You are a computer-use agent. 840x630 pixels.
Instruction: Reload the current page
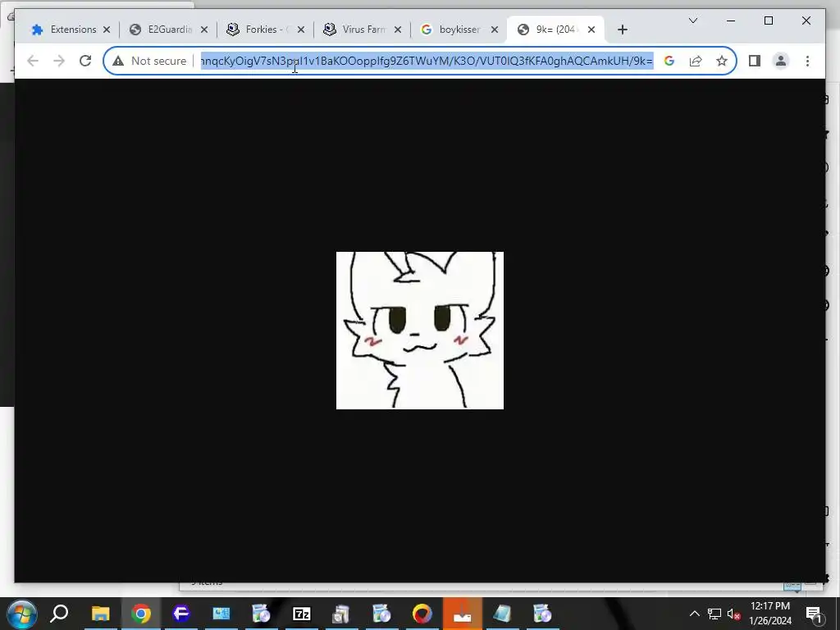click(85, 61)
